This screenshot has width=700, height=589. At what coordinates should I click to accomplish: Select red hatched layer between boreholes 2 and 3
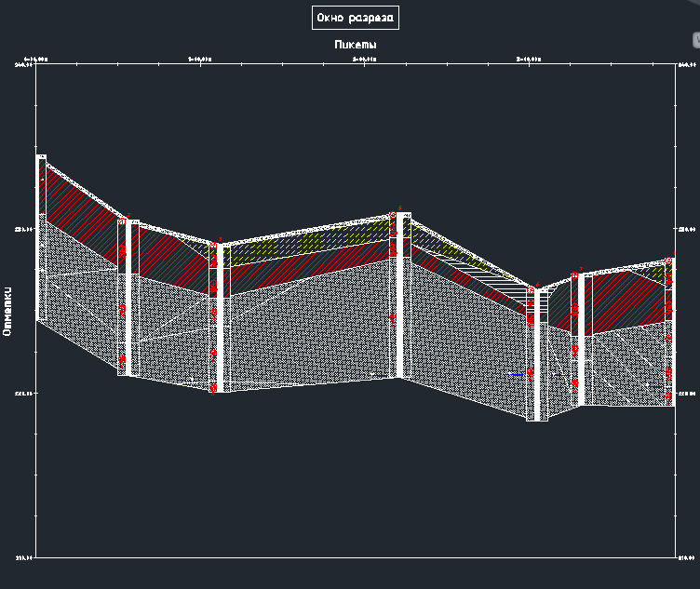coord(172,261)
